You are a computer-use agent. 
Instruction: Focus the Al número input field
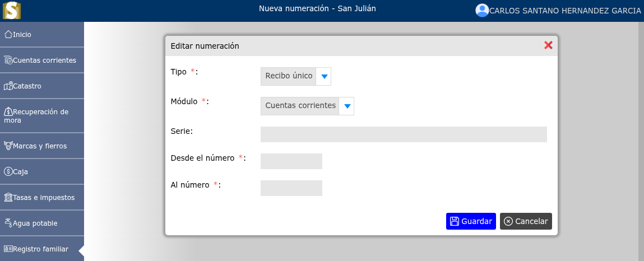[291, 188]
